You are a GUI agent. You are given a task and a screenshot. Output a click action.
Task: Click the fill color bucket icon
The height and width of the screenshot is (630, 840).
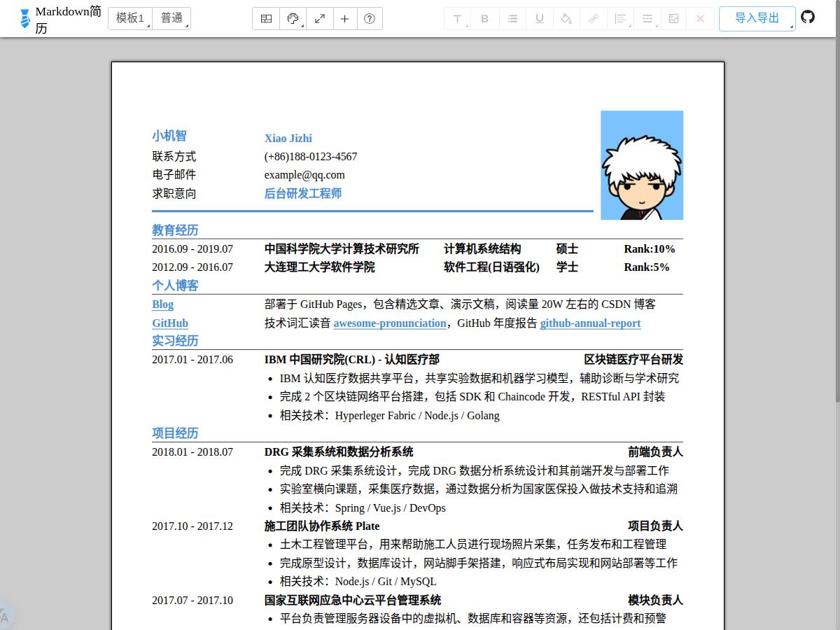(566, 18)
